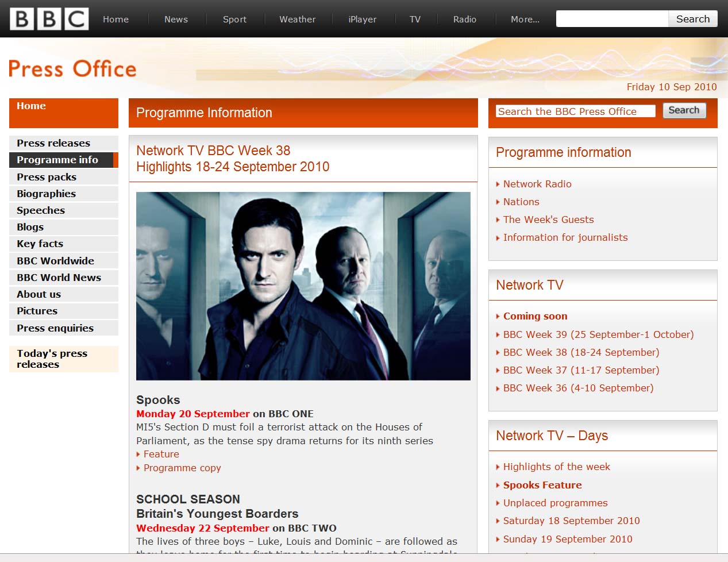Click the BBC logo

49,19
